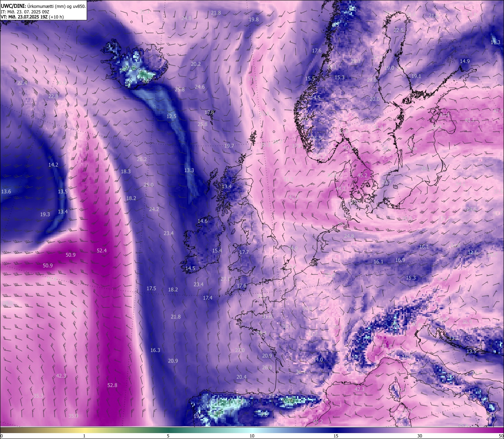Click the 16.9 value label
504x439 pixels.
click(x=400, y=260)
